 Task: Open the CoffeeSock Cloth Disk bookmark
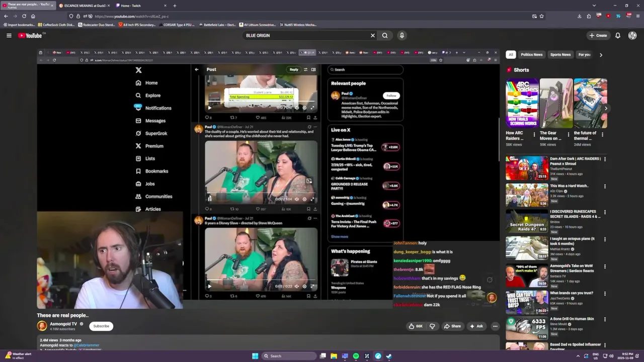click(x=56, y=25)
